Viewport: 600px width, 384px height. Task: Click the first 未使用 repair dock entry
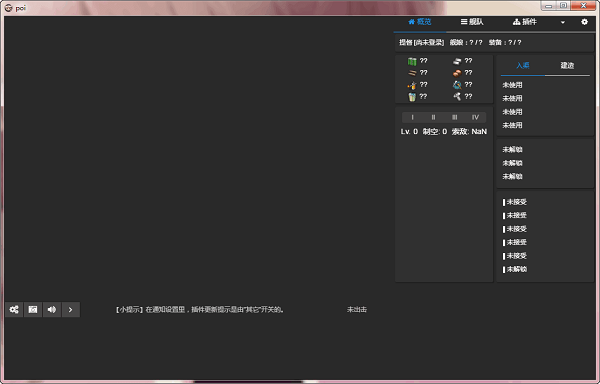pos(512,85)
